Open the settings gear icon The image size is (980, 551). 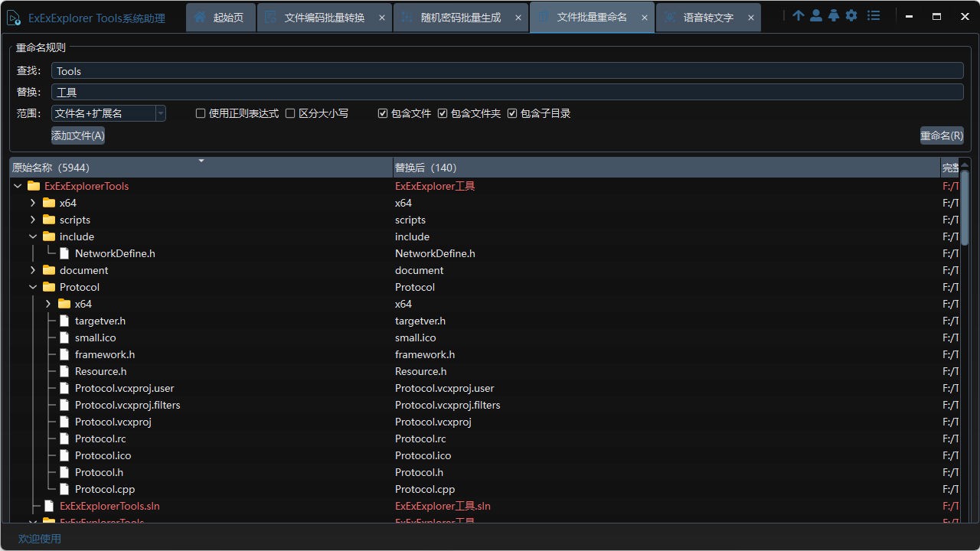(x=851, y=15)
